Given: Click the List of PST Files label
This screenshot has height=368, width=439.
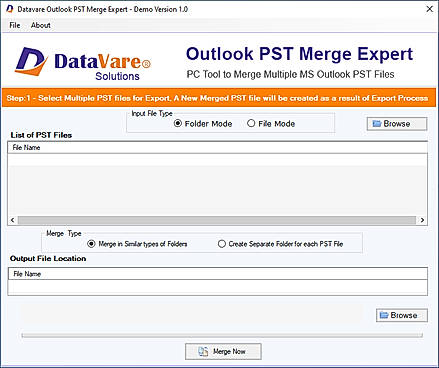Looking at the screenshot, I should click(x=41, y=135).
